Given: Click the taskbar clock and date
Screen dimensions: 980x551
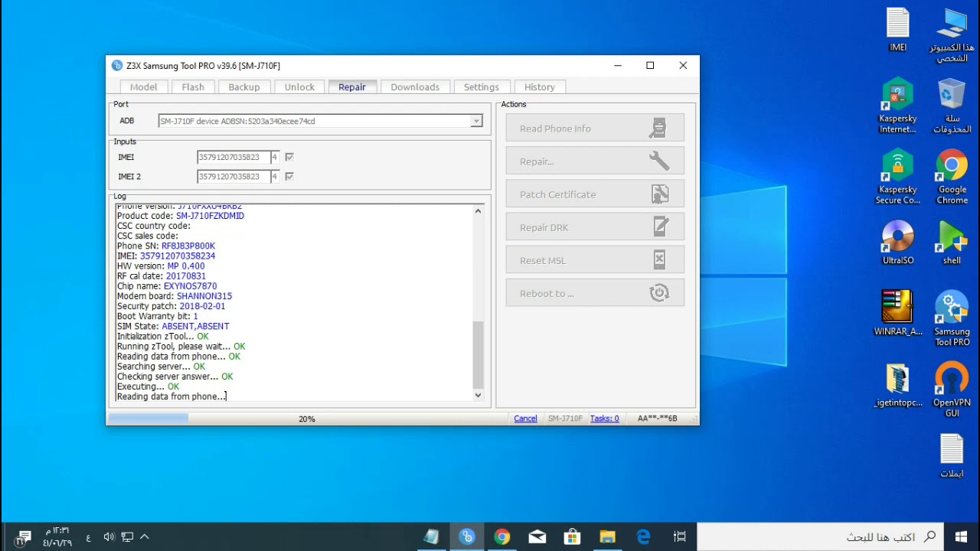Looking at the screenshot, I should (57, 536).
